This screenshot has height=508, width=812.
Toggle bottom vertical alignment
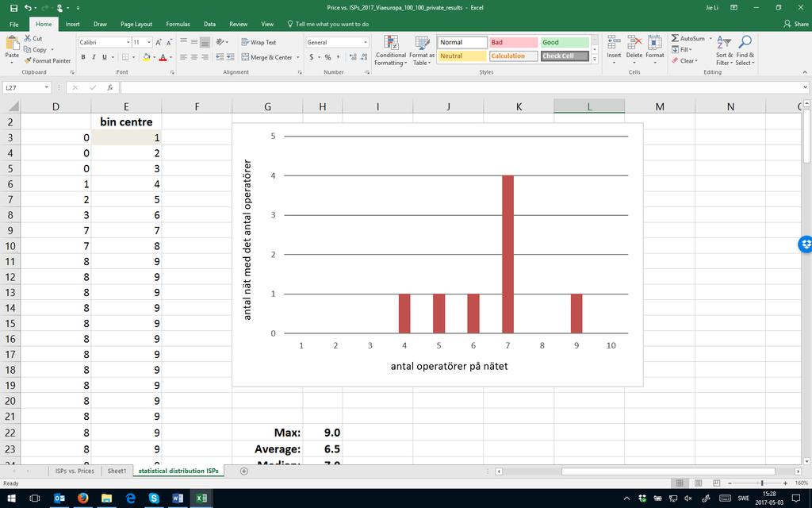point(205,43)
